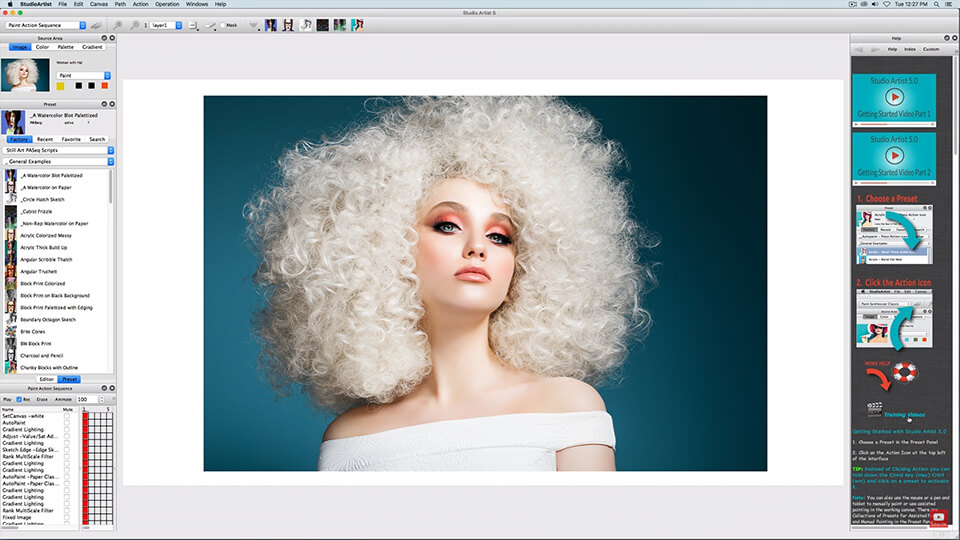
Task: Click the current preset thumbnail in Preset panel header
Action: (x=13, y=122)
